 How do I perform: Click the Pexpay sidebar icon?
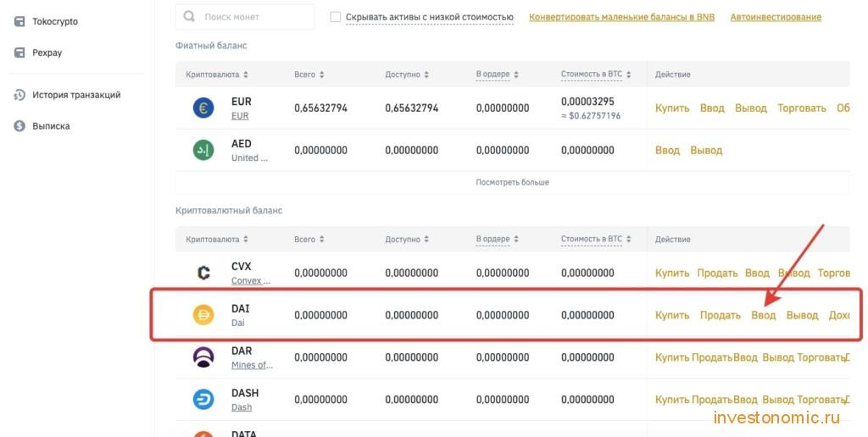tap(19, 53)
